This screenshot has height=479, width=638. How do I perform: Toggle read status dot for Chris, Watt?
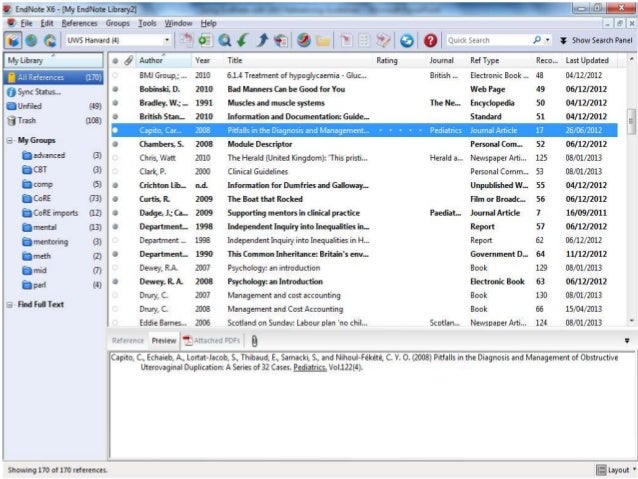pyautogui.click(x=116, y=158)
